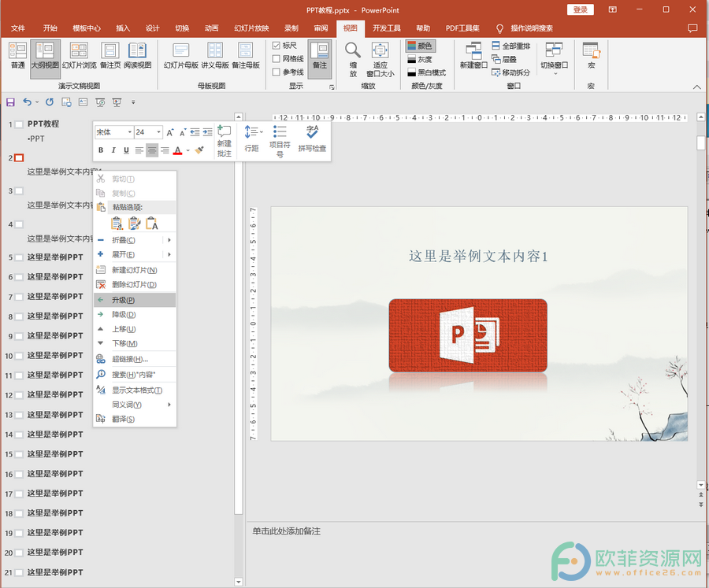Switch to Normal view (普通)

(x=17, y=55)
